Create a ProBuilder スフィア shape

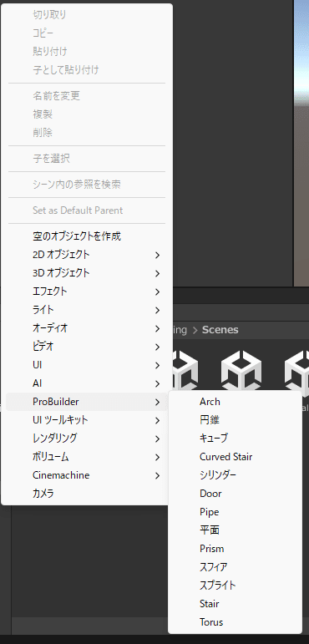pos(235,568)
